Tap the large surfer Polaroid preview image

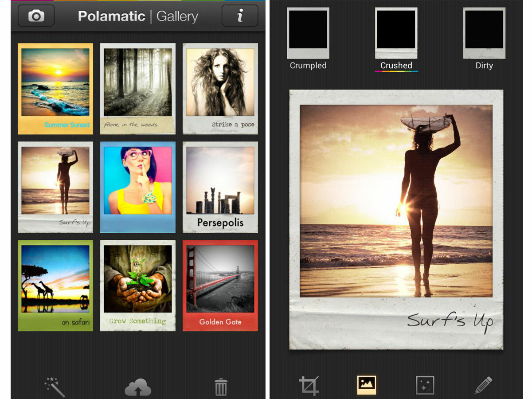coord(396,201)
